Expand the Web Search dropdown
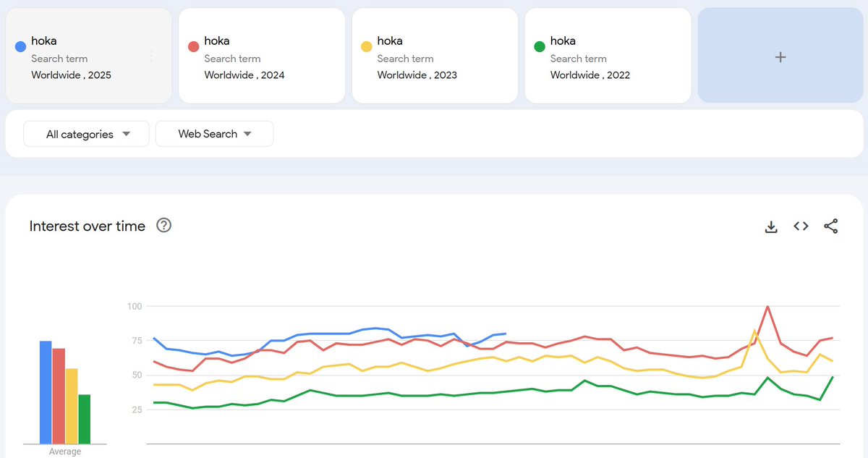 click(215, 134)
